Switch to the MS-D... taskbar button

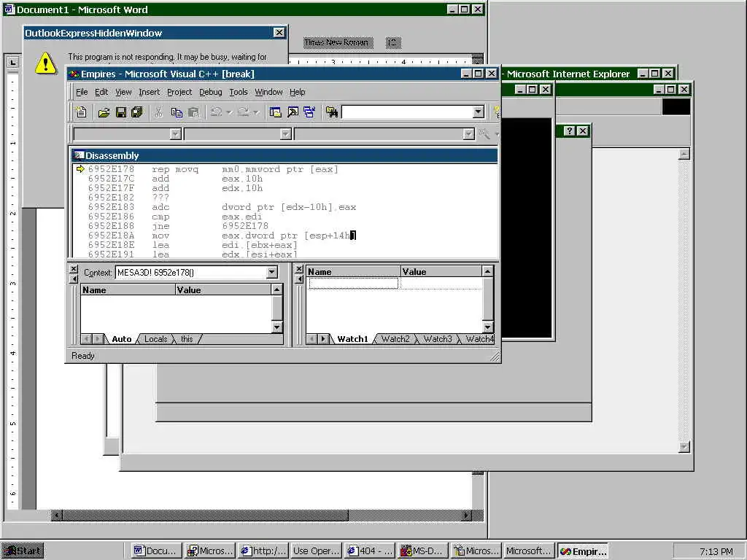(423, 551)
